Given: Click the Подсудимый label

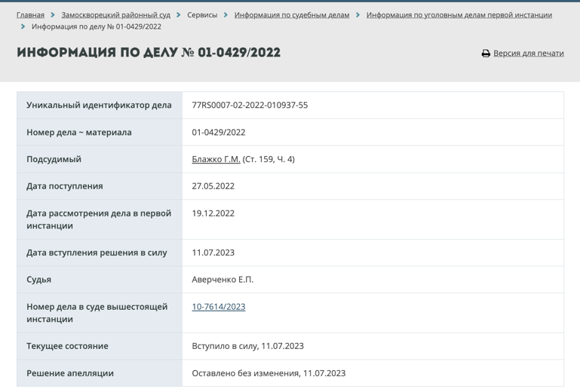Looking at the screenshot, I should (54, 159).
